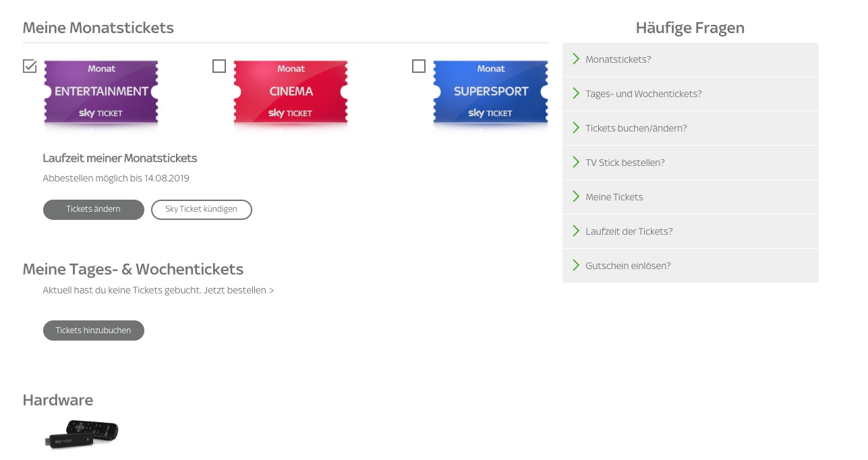The image size is (868, 460).
Task: Expand the Gutschein einlösen? FAQ item
Action: tap(628, 266)
